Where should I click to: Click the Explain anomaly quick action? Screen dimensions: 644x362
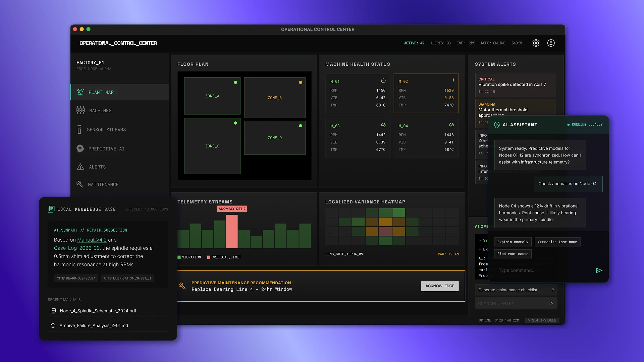513,242
